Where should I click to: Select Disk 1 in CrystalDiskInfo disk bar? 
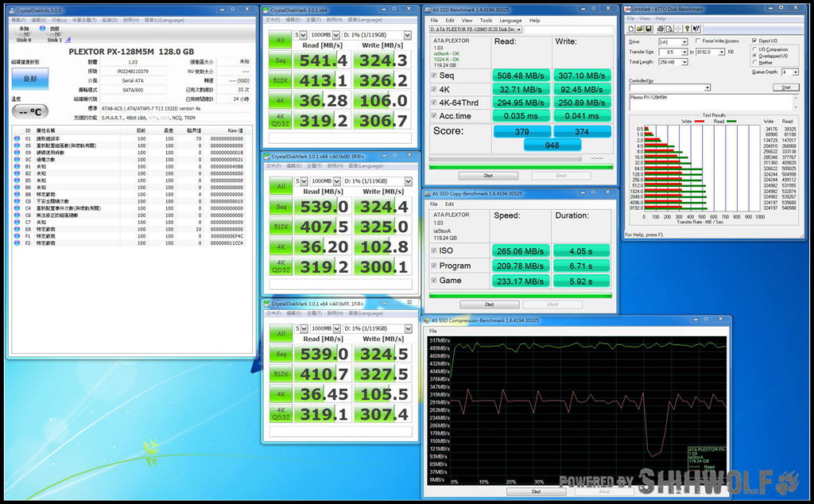(54, 33)
